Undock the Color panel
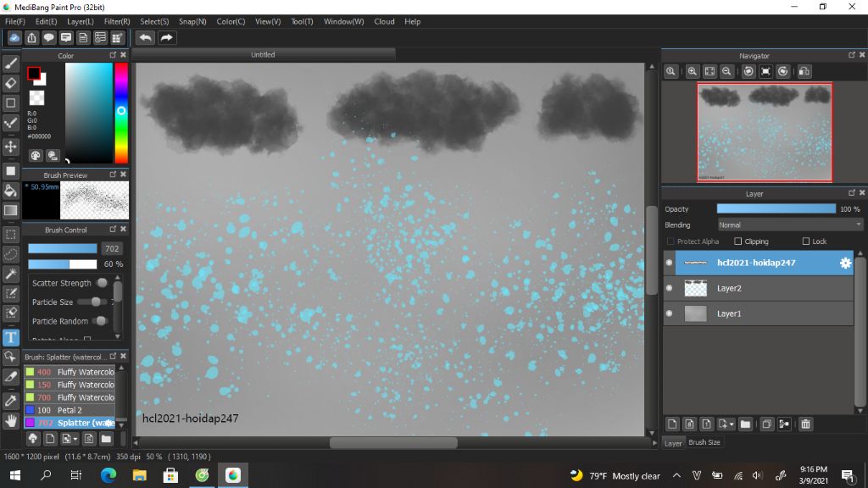The image size is (868, 488). [x=113, y=55]
